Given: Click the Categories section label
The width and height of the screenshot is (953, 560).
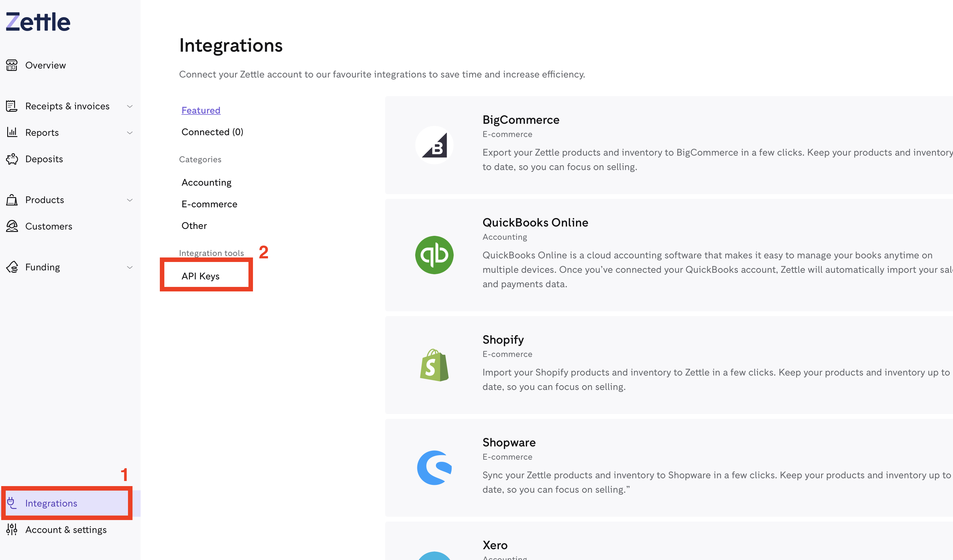Looking at the screenshot, I should coord(200,159).
